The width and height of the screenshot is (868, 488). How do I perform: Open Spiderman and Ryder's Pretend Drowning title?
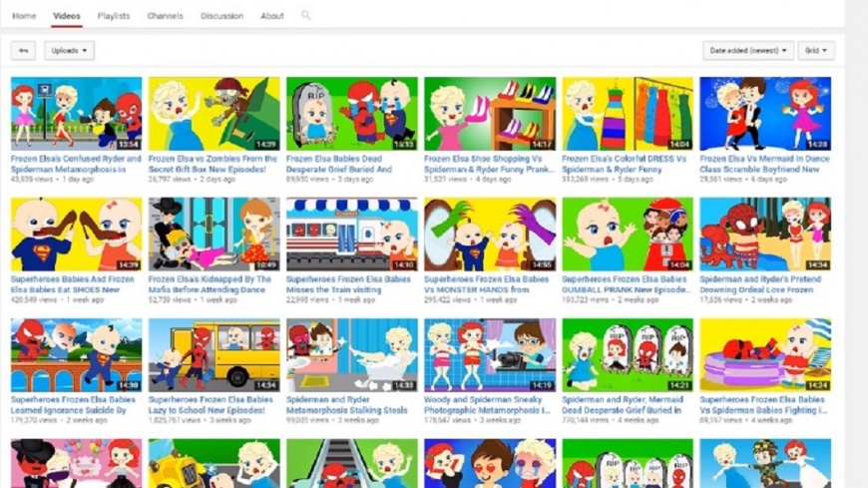tap(761, 284)
